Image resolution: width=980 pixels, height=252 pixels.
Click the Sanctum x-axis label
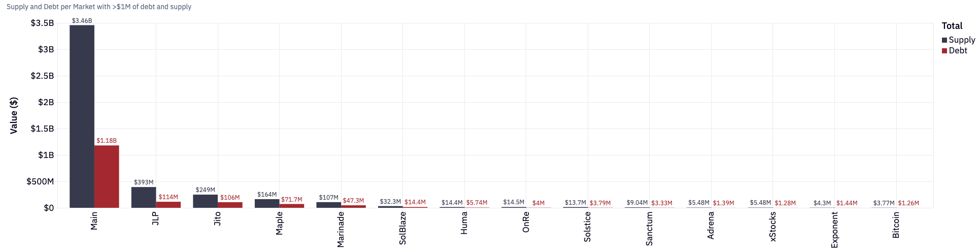click(649, 229)
